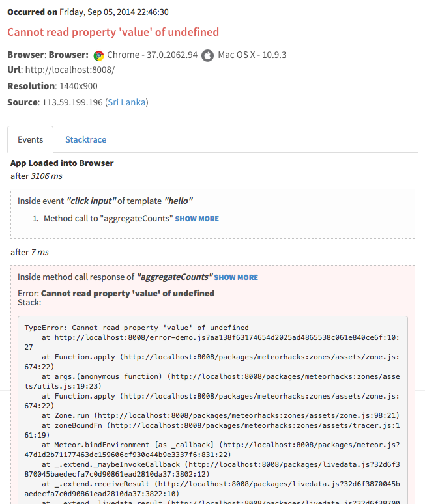425x504 pixels.
Task: Click the "hello" template name
Action: [178, 201]
